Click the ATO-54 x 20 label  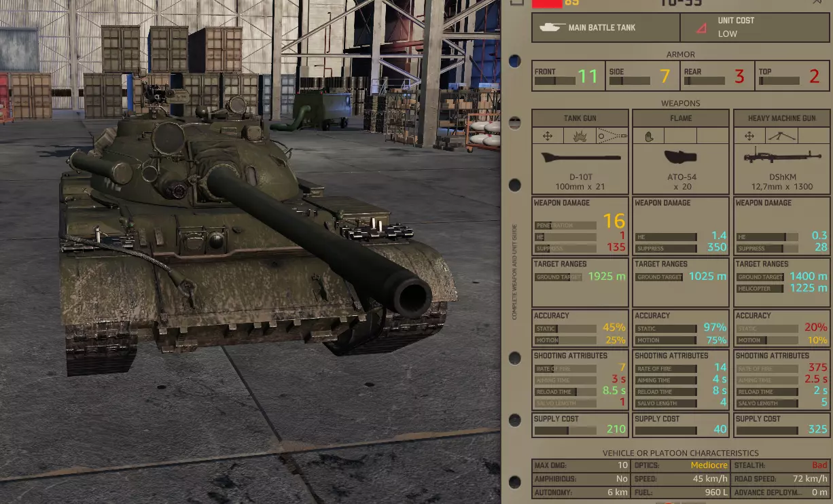(681, 182)
